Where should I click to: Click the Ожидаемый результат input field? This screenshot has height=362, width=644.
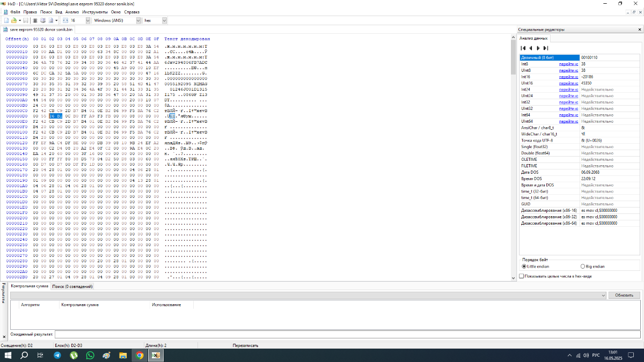(x=348, y=334)
